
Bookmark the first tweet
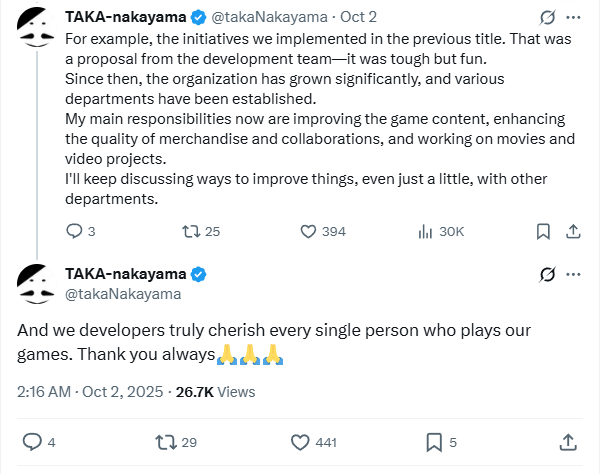click(x=543, y=231)
